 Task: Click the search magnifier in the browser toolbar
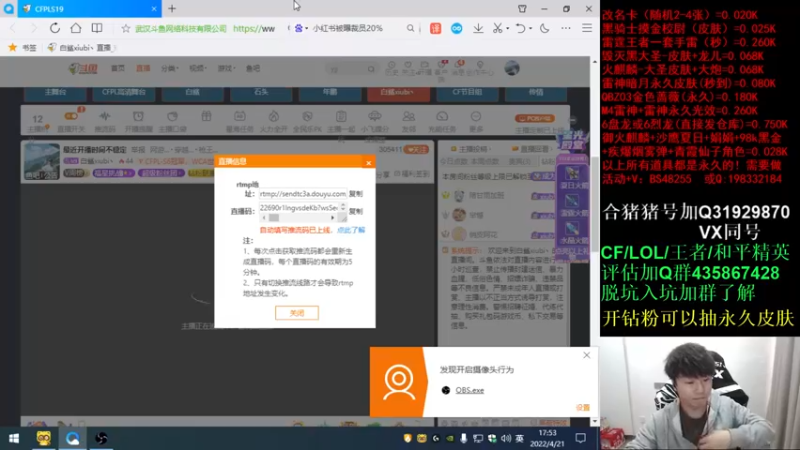(x=410, y=29)
